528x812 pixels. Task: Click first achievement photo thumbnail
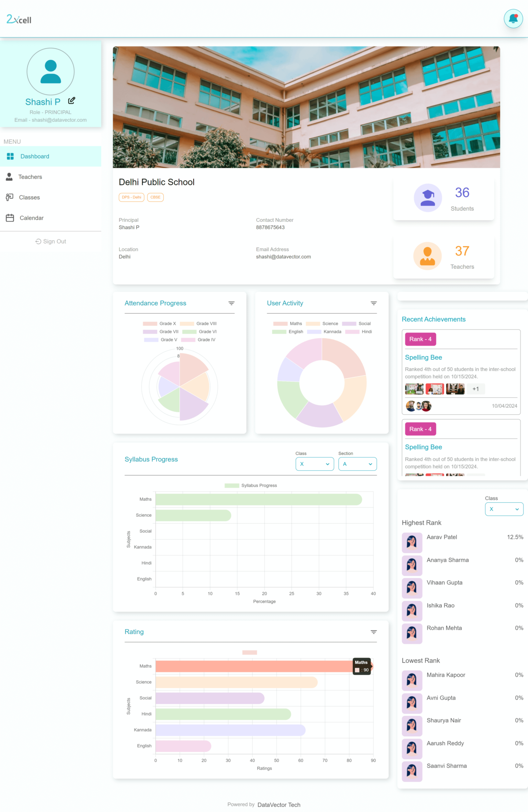pyautogui.click(x=414, y=389)
